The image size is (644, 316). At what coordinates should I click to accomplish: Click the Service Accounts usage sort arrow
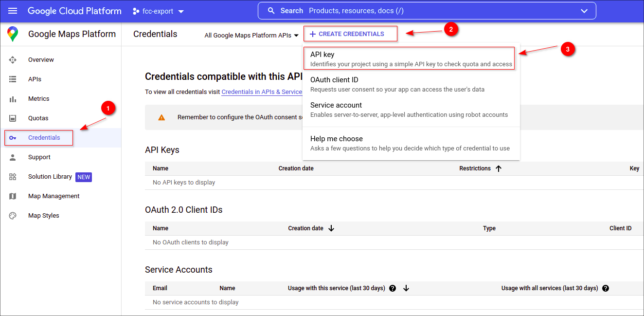406,288
